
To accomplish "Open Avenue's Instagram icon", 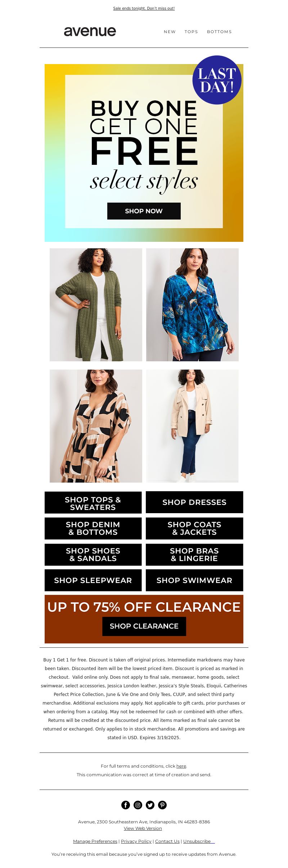I will (138, 805).
